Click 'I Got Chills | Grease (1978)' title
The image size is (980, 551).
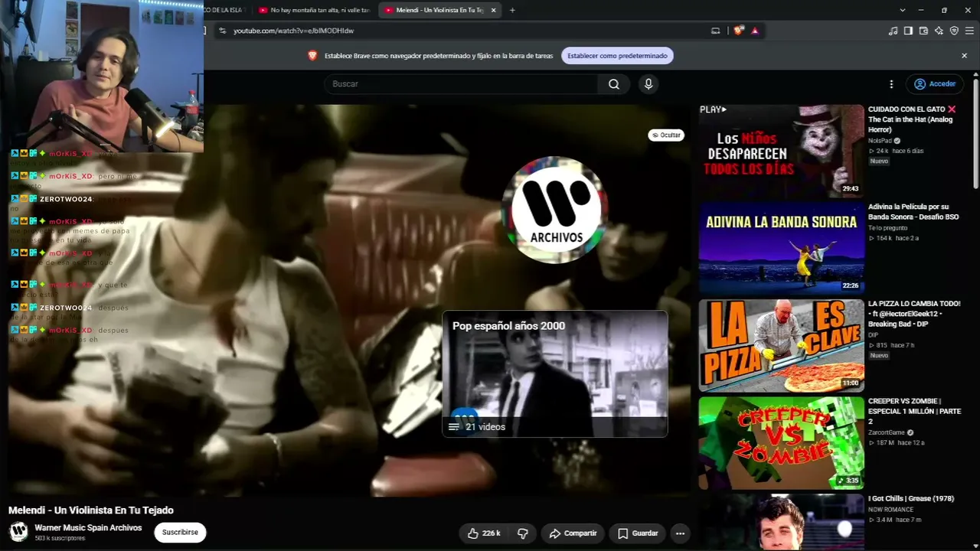click(x=911, y=499)
